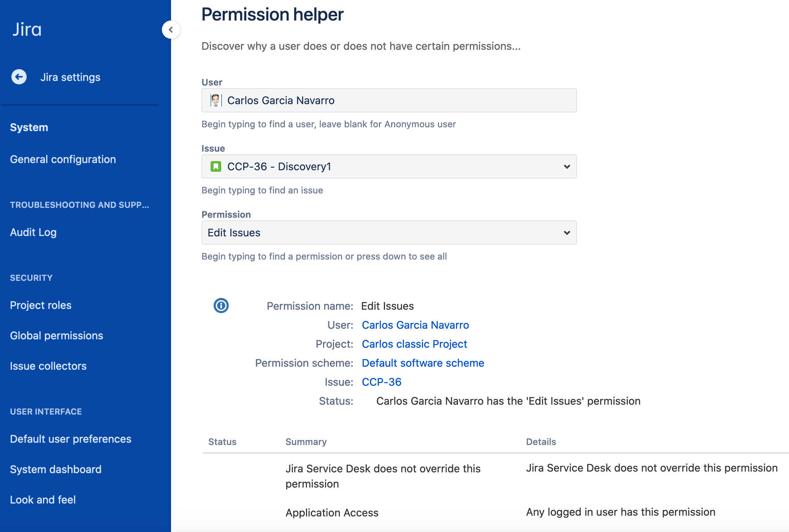This screenshot has height=532, width=789.
Task: Select Default user preferences
Action: click(x=70, y=439)
